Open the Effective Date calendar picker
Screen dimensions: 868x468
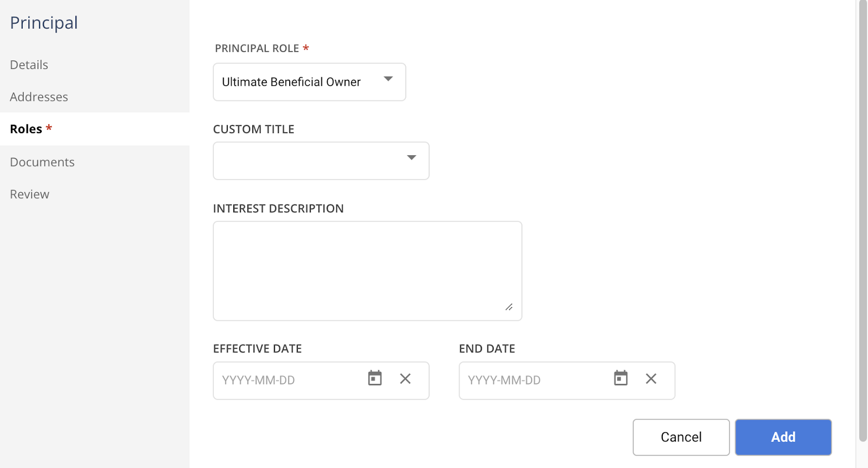(x=375, y=378)
